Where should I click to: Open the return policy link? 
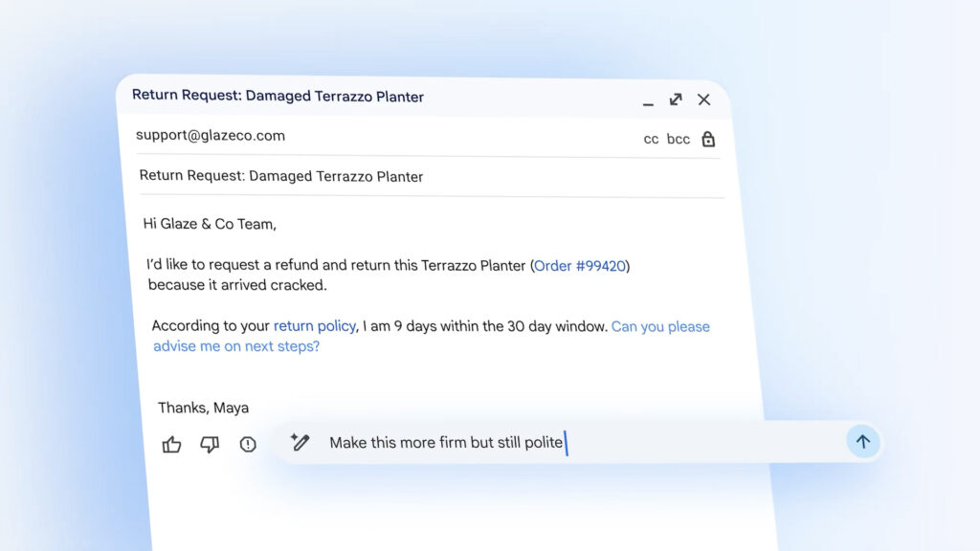315,326
